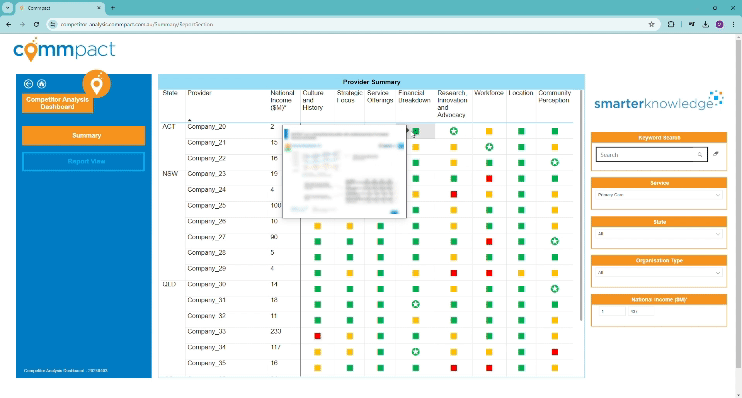Click the browser forward arrow

(22, 24)
